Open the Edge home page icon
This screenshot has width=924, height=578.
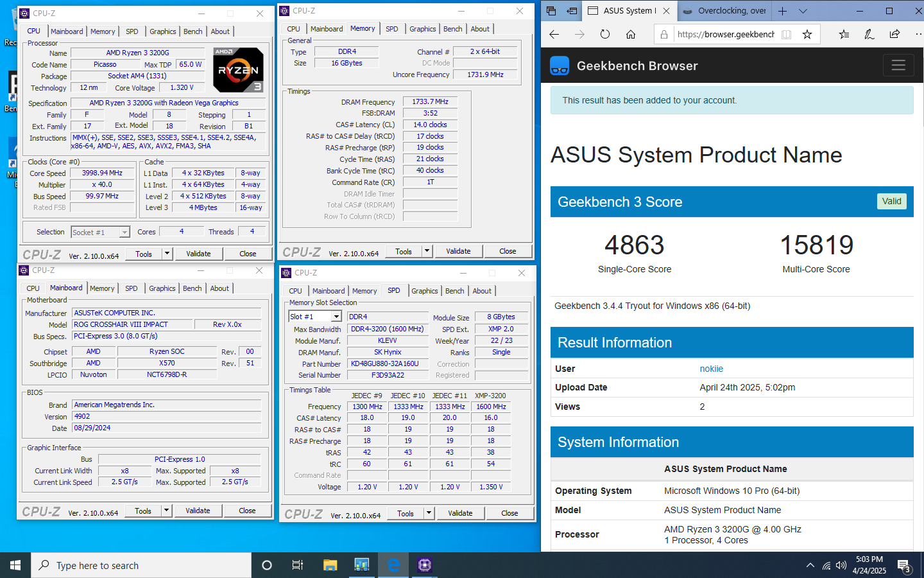point(631,35)
